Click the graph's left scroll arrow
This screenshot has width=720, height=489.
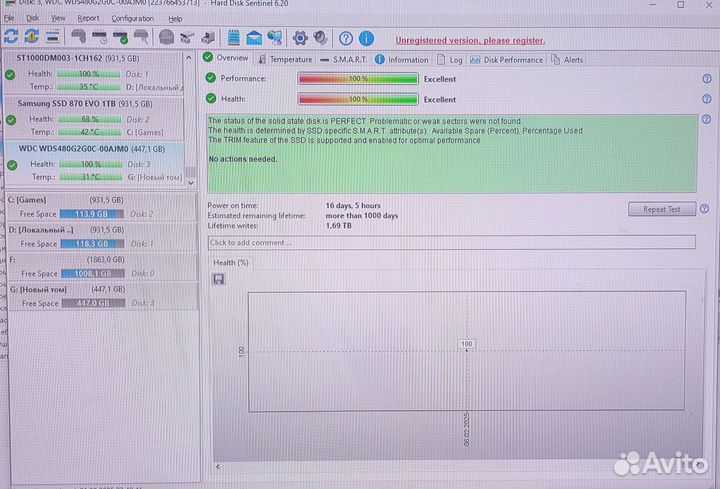[218, 467]
